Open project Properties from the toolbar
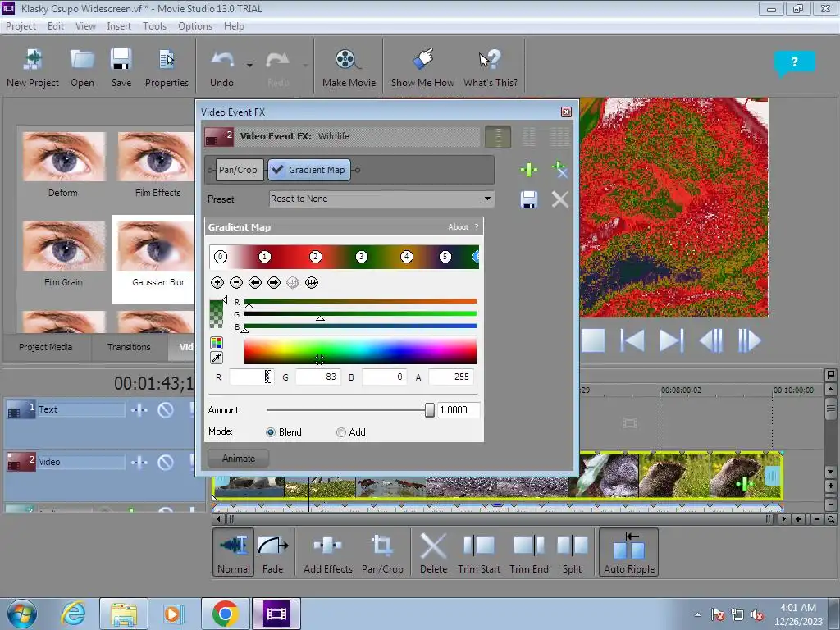Viewport: 840px width, 630px height. tap(167, 68)
